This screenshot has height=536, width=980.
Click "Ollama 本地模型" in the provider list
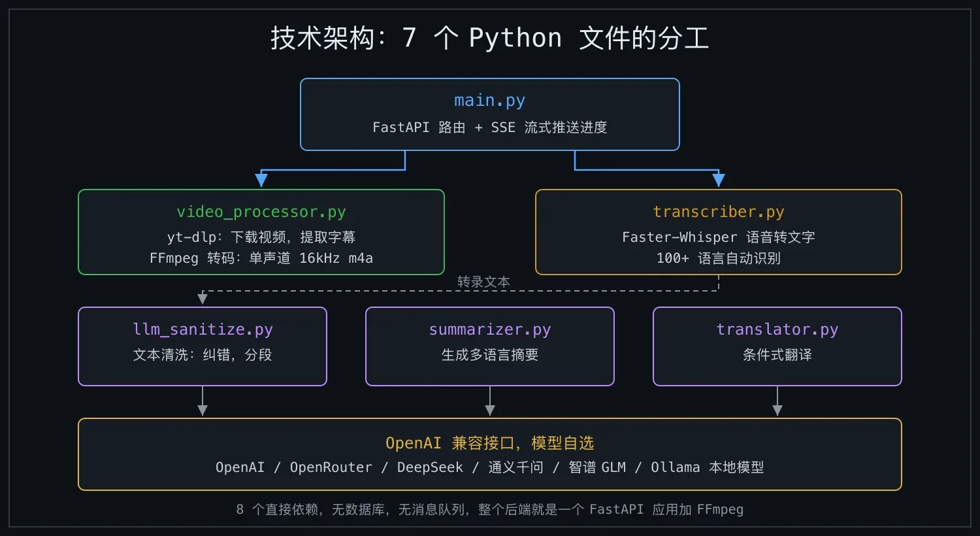[x=707, y=467]
